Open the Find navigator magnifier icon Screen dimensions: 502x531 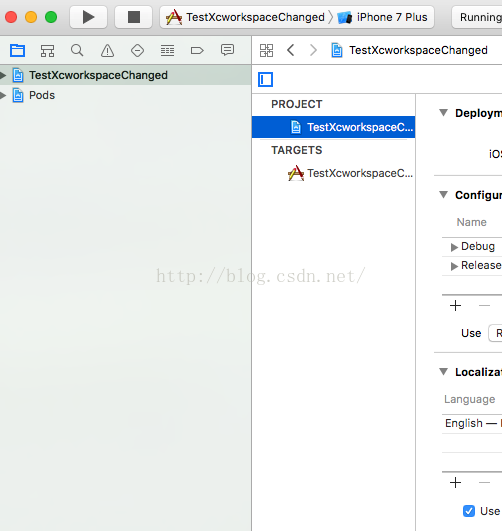click(x=77, y=50)
